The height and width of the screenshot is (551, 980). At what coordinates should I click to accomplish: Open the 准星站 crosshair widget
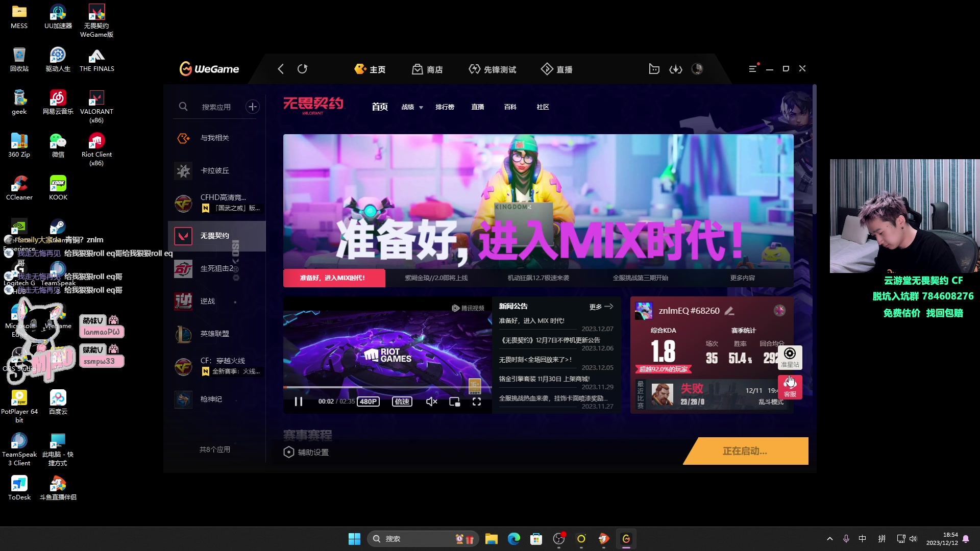pos(790,357)
